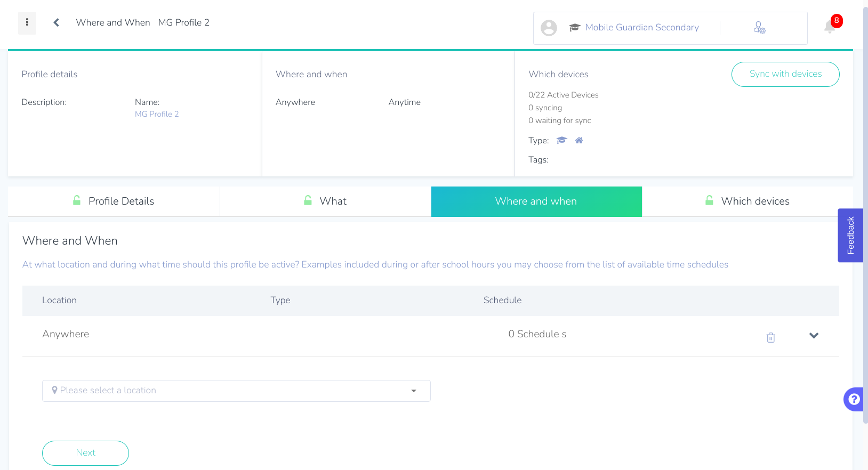
Task: Click the Description: label
Action: tap(44, 102)
